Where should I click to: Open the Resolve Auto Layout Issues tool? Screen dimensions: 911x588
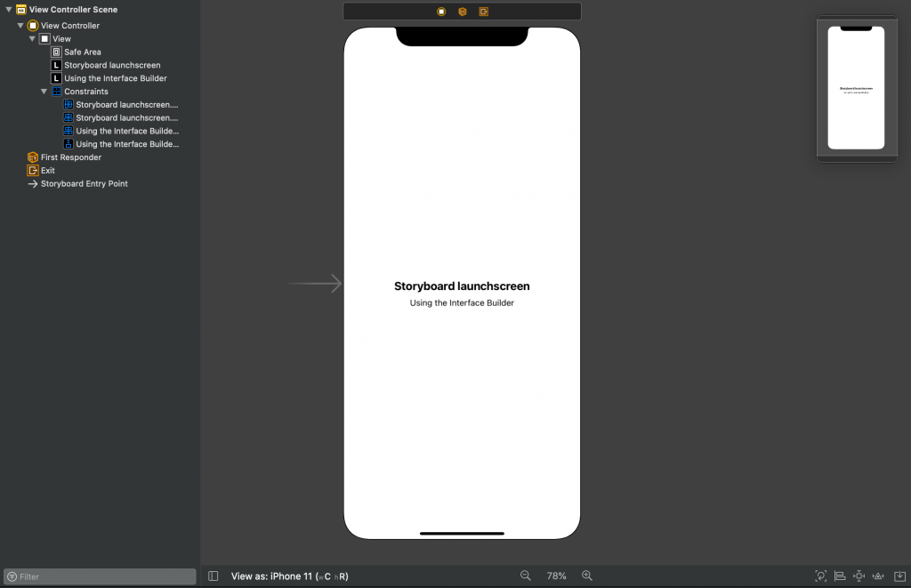click(878, 576)
